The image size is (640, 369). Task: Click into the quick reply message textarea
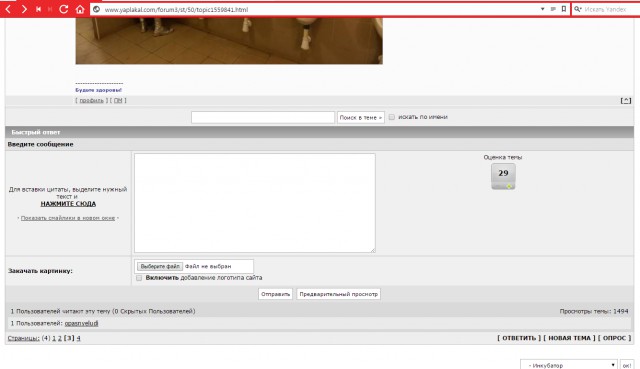click(255, 203)
